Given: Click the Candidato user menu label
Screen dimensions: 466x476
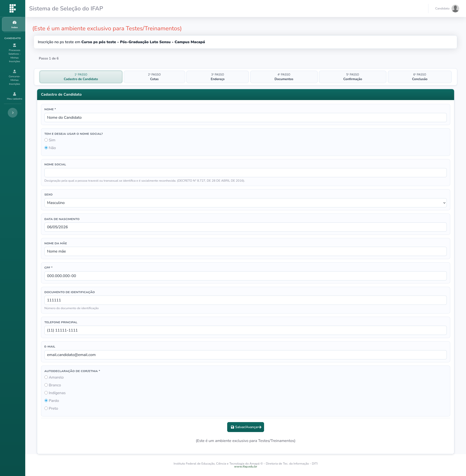Looking at the screenshot, I should (442, 8).
